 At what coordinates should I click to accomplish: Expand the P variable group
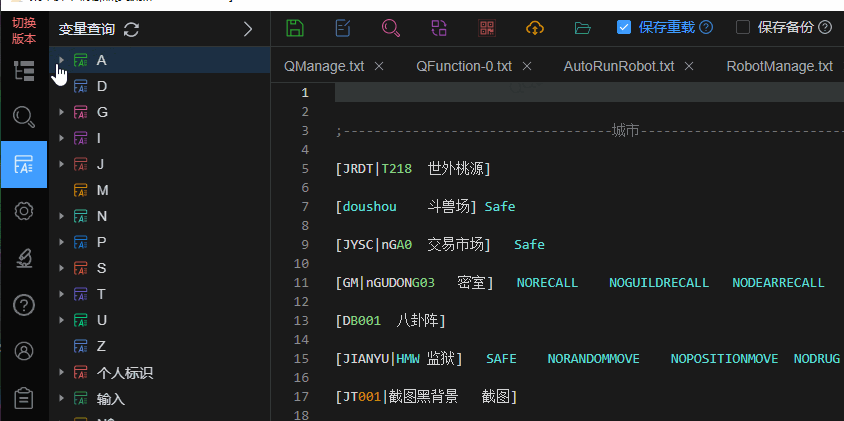[61, 242]
